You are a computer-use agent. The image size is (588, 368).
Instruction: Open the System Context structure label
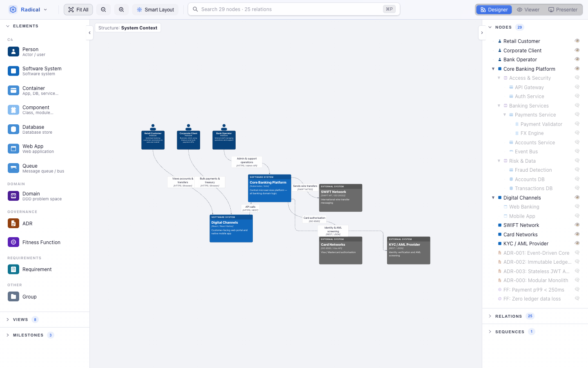click(x=128, y=28)
